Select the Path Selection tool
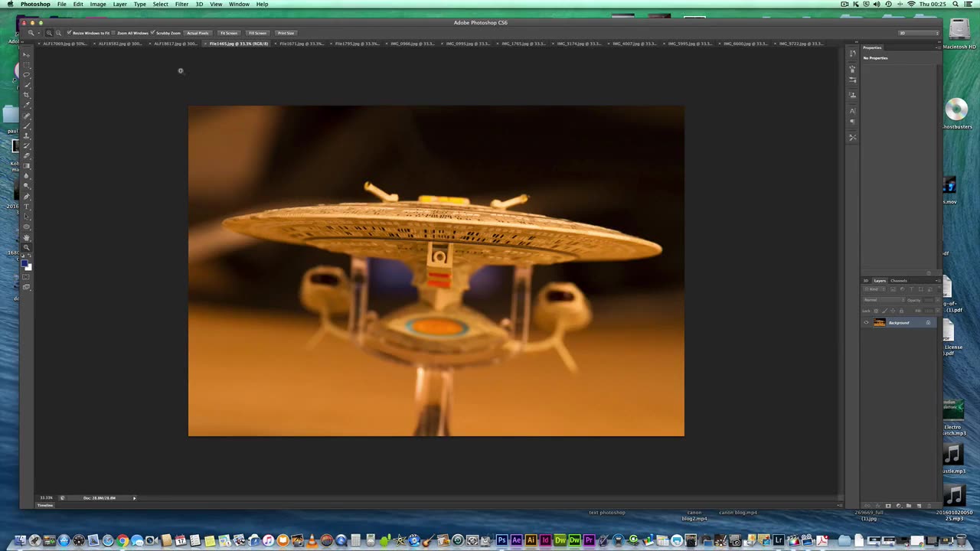The height and width of the screenshot is (551, 980). click(x=27, y=216)
